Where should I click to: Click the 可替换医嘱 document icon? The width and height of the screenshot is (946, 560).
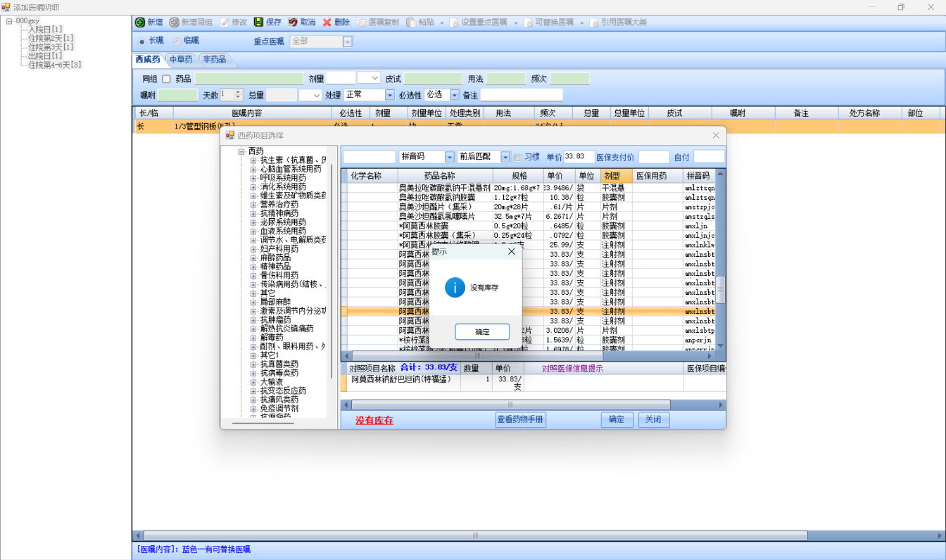(x=527, y=23)
